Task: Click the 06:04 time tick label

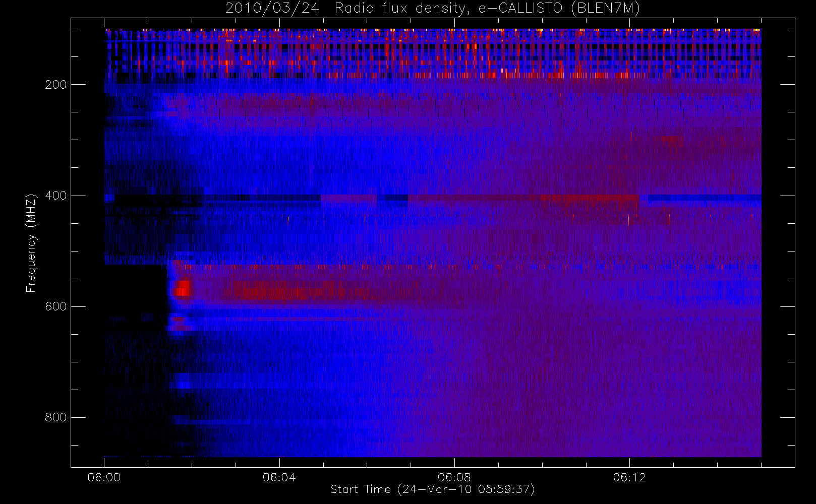Action: [279, 477]
